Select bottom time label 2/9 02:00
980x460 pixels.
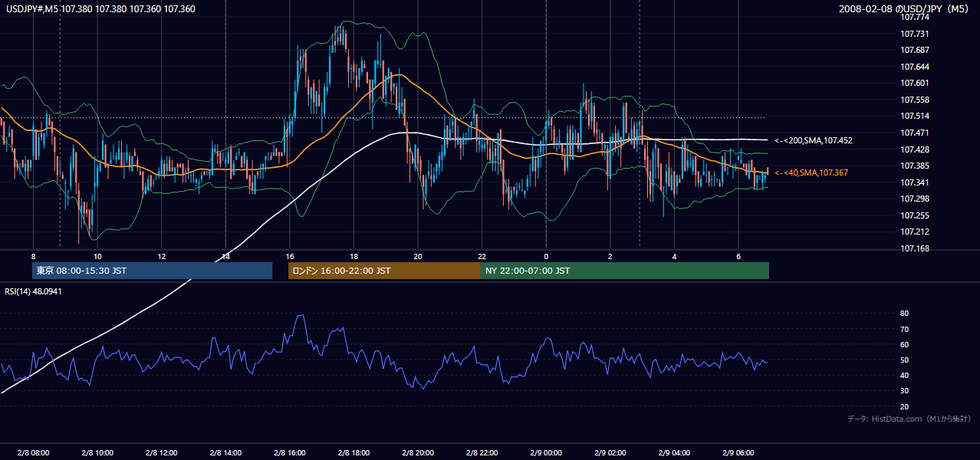(610, 453)
